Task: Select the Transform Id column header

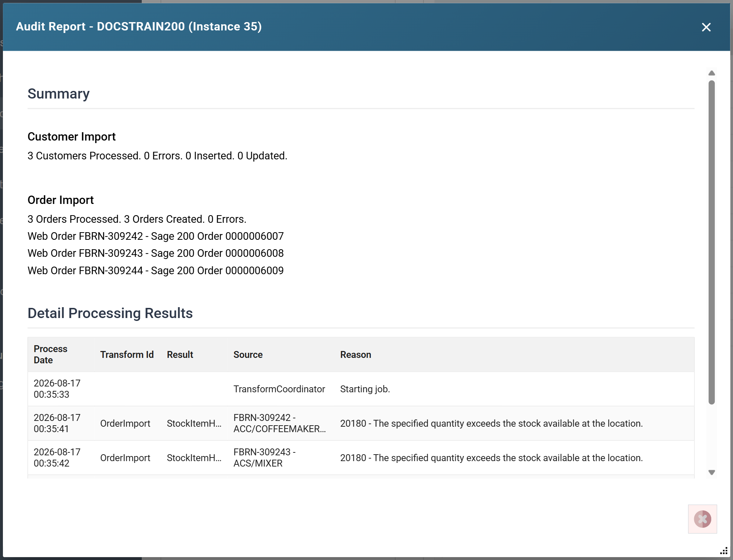Action: pos(127,355)
